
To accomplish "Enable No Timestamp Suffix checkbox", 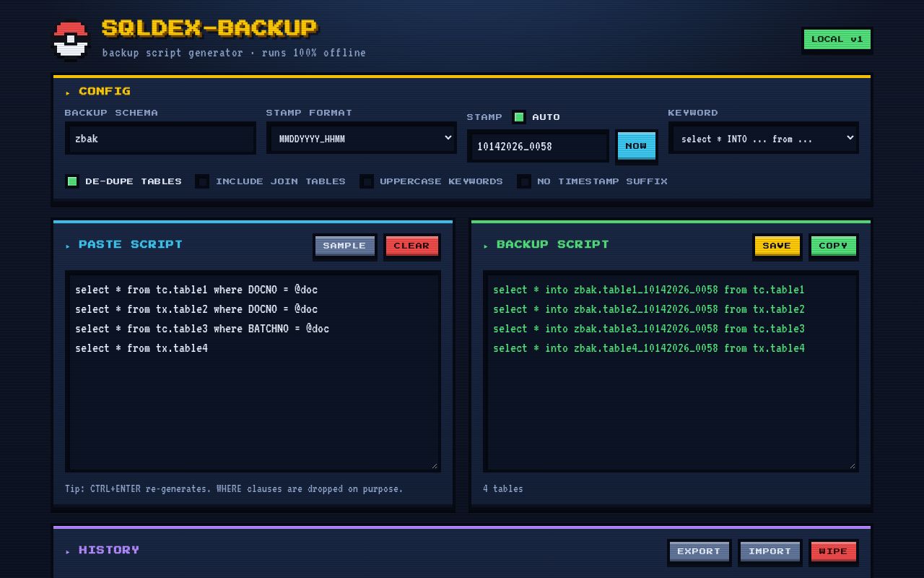I will (524, 181).
